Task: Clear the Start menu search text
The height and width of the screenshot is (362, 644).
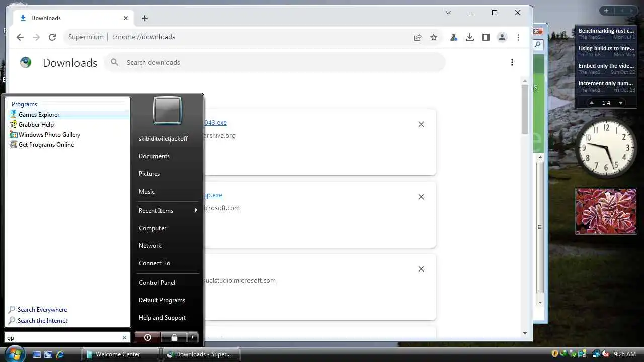Action: point(125,338)
